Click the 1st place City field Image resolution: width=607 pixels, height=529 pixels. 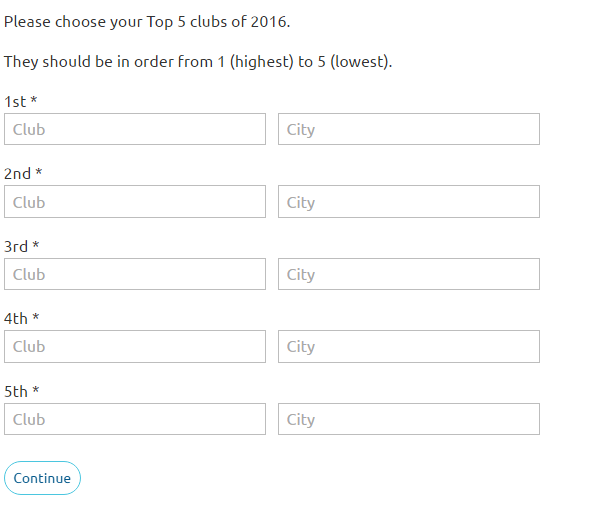coord(408,129)
